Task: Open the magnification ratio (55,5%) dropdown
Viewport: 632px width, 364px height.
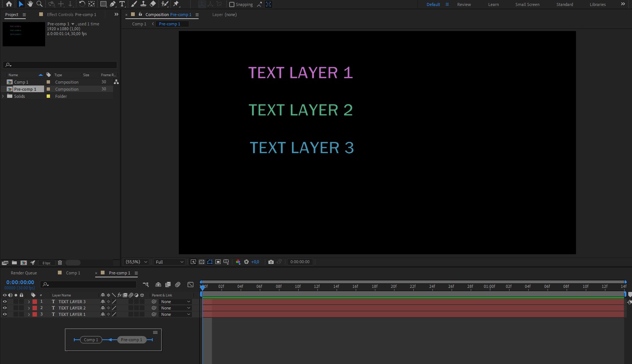Action: coord(137,262)
